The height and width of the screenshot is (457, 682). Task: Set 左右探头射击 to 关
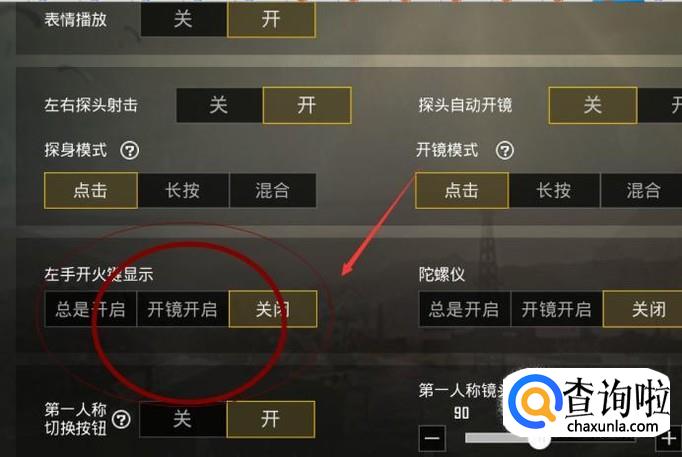pos(219,105)
